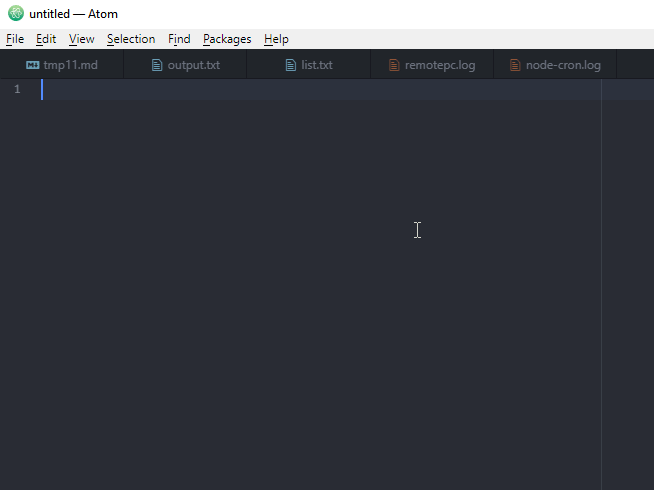Click the file icon beside output.txt
Viewport: 654px width, 490px height.
coord(156,66)
